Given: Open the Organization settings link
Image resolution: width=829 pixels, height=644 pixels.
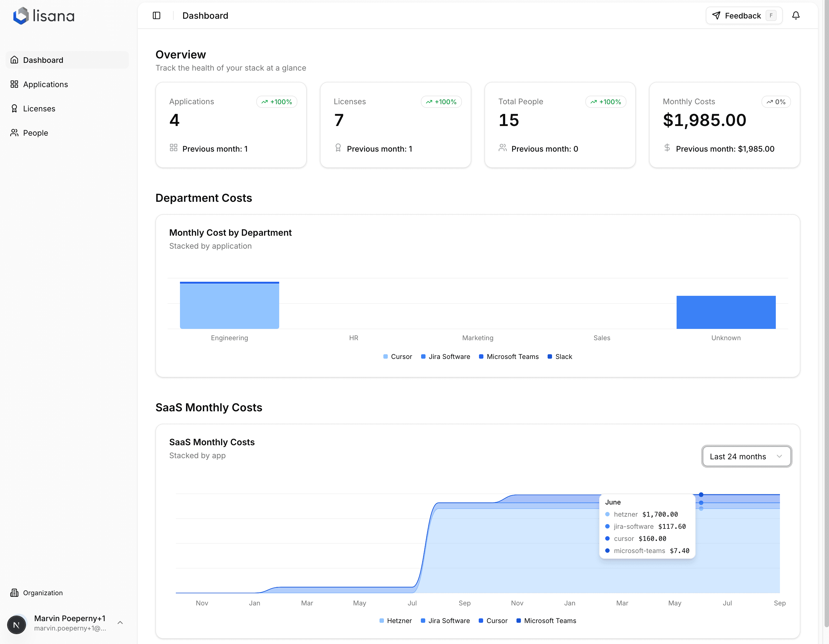Looking at the screenshot, I should pos(42,592).
